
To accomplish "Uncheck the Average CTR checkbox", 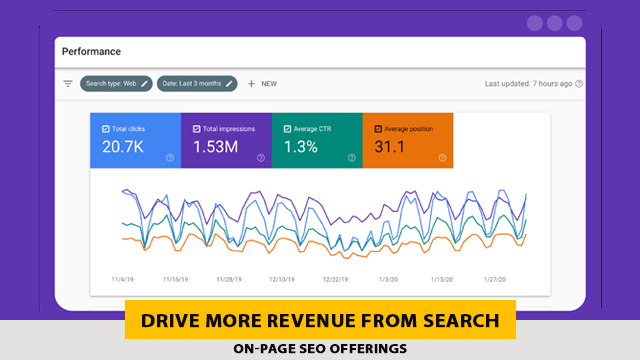I will [287, 129].
